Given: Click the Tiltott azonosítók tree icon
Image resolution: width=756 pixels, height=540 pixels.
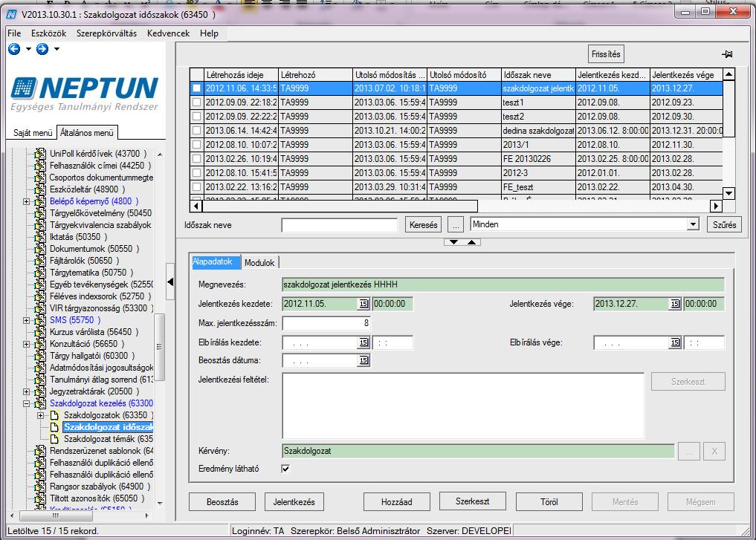Looking at the screenshot, I should click(40, 498).
